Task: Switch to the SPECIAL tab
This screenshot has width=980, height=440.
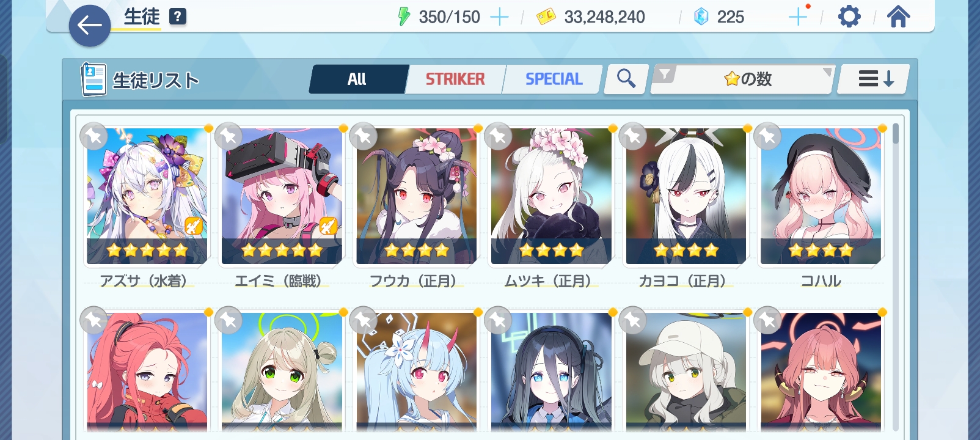Action: [x=554, y=79]
